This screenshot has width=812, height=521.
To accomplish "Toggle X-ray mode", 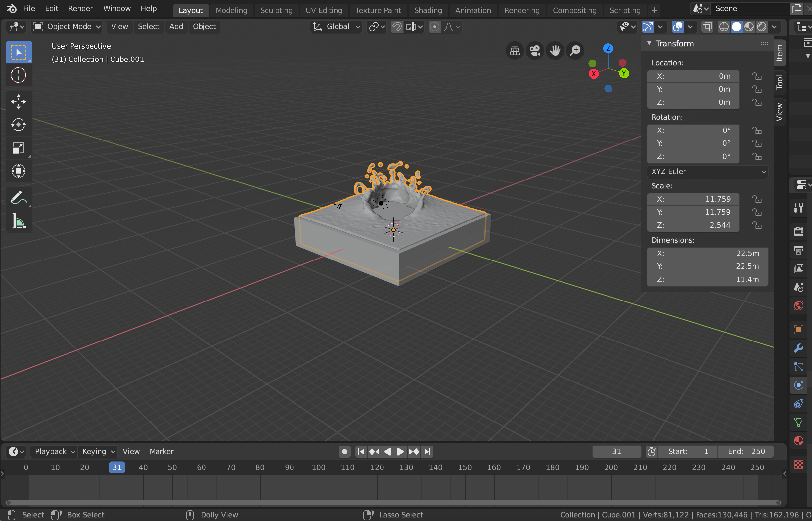I will [x=707, y=27].
